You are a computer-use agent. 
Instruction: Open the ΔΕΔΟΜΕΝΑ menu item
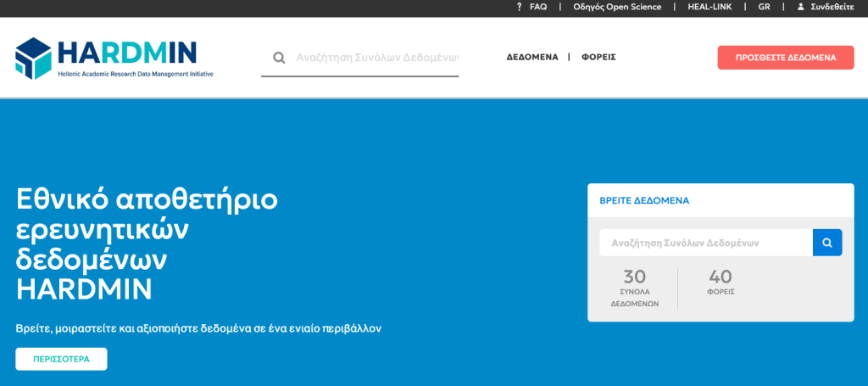point(532,58)
